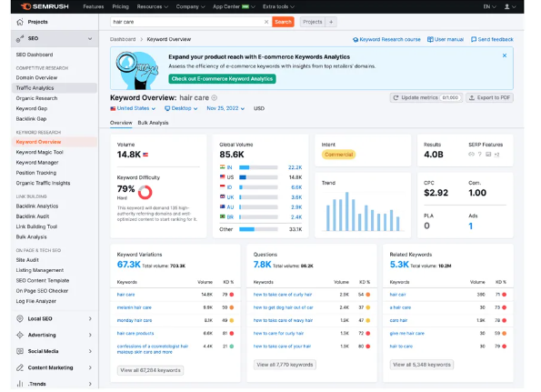Click the image SERP feature icon
Screen dimensions: 541x392
pos(488,155)
